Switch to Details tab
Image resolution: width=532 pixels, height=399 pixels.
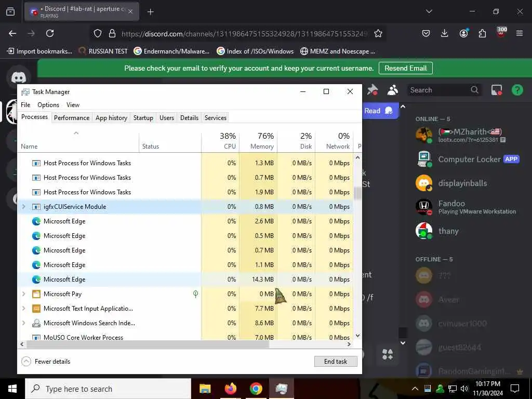point(189,118)
